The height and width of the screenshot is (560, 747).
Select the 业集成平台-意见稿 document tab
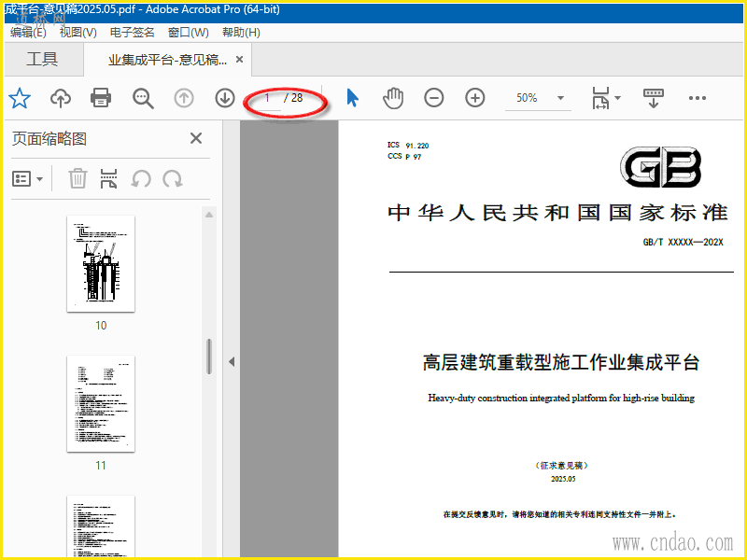[x=168, y=60]
